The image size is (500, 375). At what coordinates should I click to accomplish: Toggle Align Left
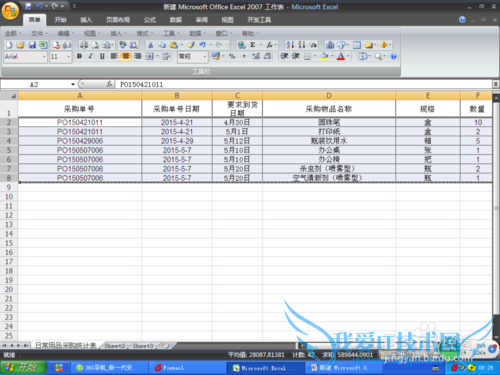(114, 56)
